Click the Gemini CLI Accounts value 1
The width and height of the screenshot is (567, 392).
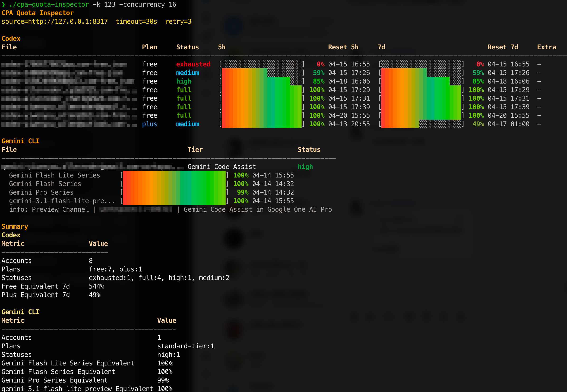(x=159, y=337)
